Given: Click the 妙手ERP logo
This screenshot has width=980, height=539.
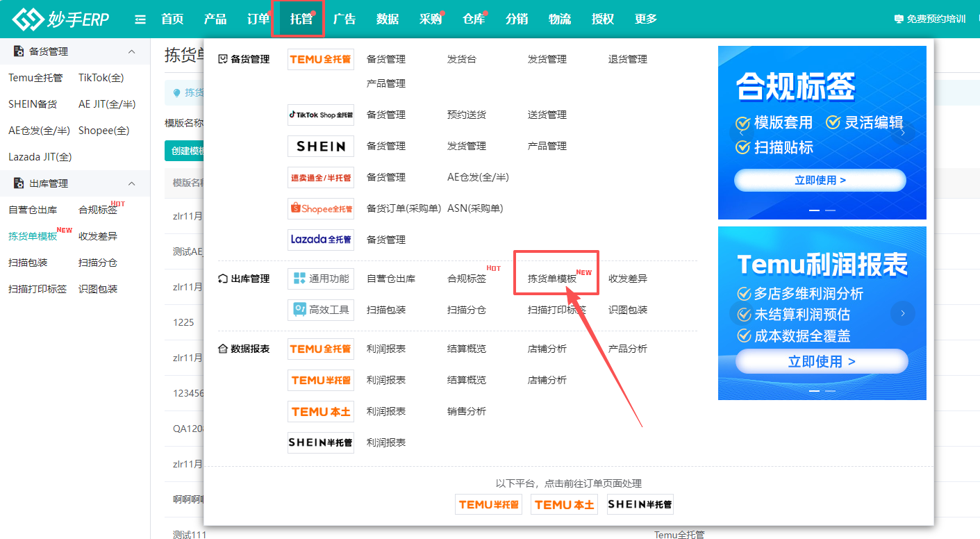Looking at the screenshot, I should coord(60,19).
